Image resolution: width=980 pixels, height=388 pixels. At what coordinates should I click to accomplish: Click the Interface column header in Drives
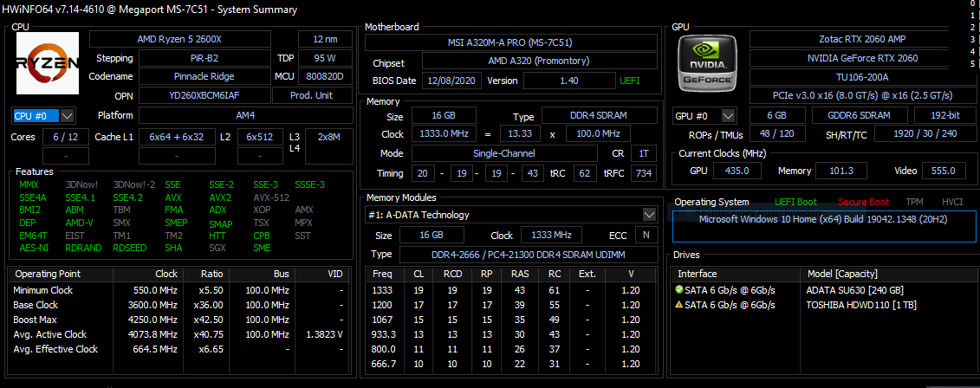pos(736,274)
